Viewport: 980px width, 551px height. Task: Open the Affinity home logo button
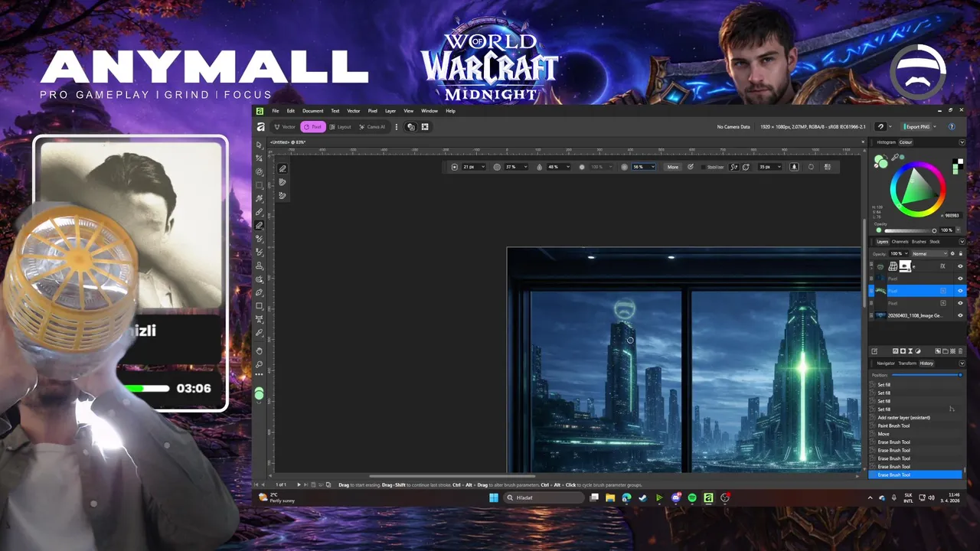coord(260,126)
